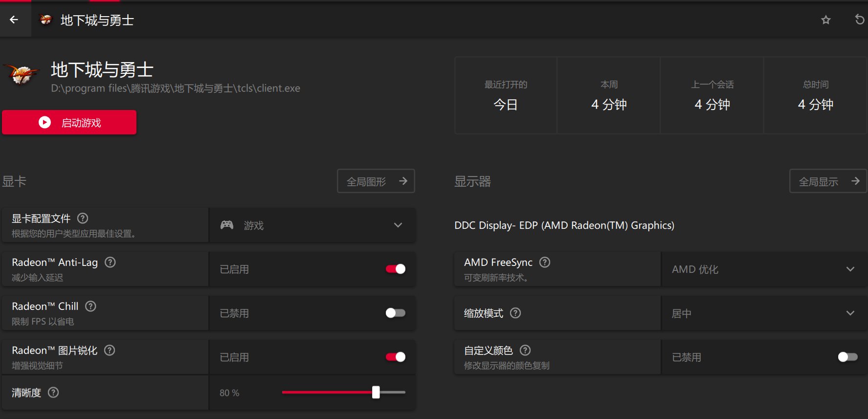Click the 上一个会话 4 分钟 stat card
The height and width of the screenshot is (419, 868).
tap(712, 95)
